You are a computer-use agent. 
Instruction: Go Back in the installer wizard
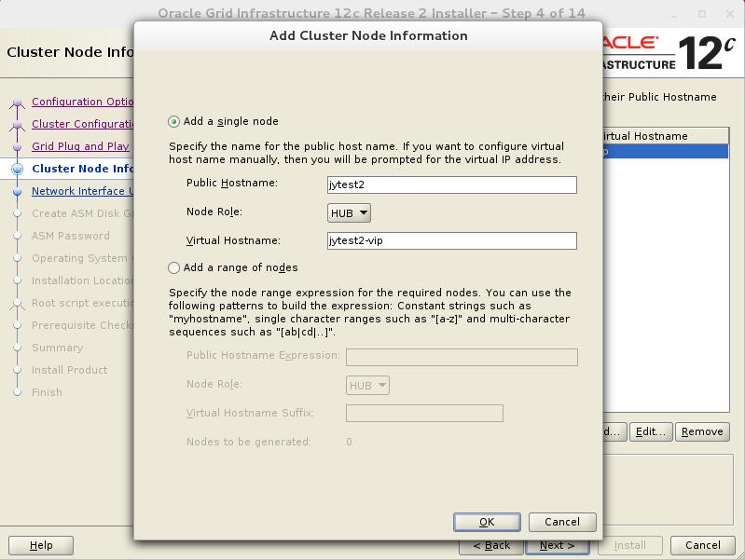pos(491,545)
